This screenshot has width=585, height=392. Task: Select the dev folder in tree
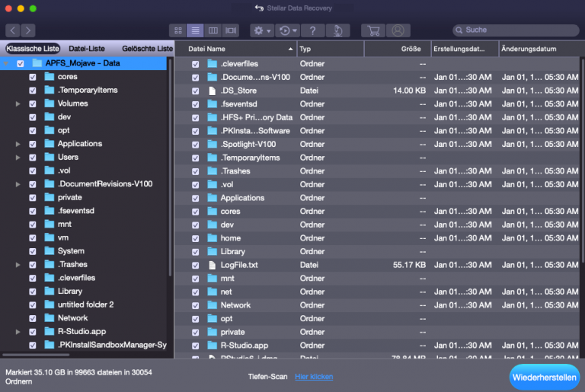click(x=64, y=117)
